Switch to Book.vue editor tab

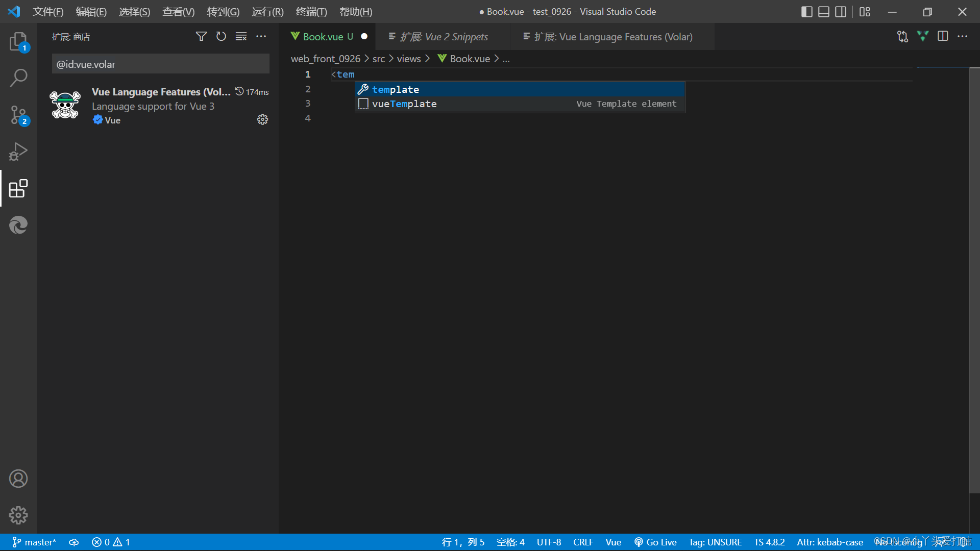[x=327, y=37]
